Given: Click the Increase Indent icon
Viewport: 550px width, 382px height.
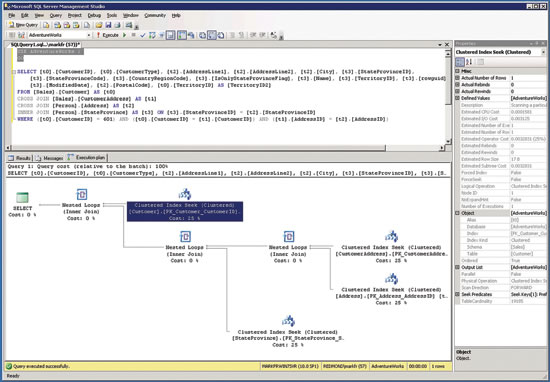Looking at the screenshot, I should (x=262, y=35).
